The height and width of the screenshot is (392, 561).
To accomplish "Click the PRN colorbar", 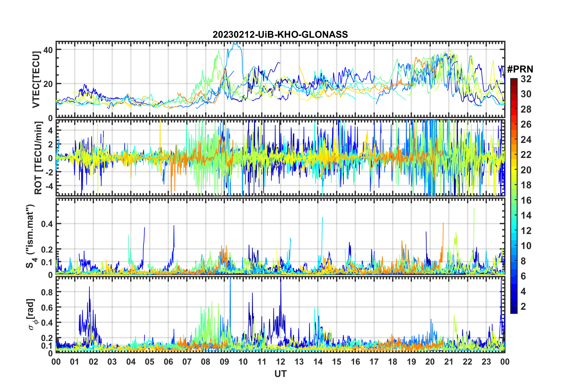I will [x=514, y=196].
